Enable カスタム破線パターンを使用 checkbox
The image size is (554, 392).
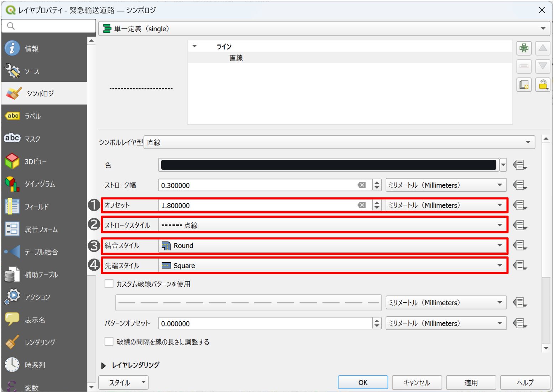[109, 284]
